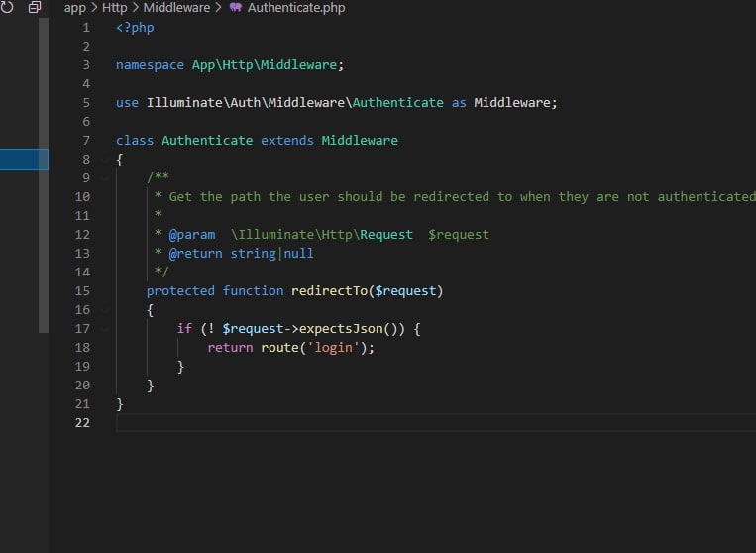Click 'Illuminate\Auth\Middleware\' path on line 5
The image size is (756, 553).
[x=250, y=103]
